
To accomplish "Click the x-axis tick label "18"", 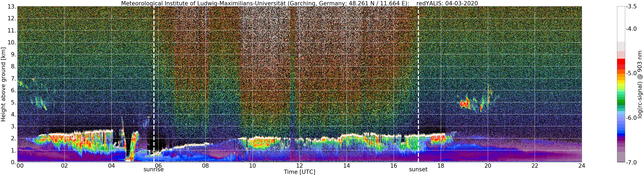I will (441, 166).
